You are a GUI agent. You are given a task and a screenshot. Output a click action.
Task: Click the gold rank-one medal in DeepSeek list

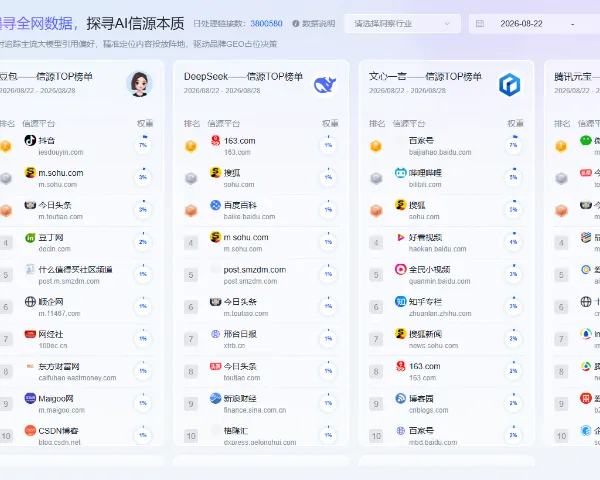(x=191, y=146)
